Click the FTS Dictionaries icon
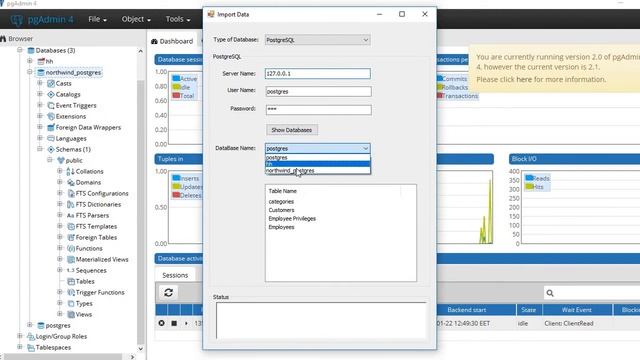The width and height of the screenshot is (640, 360). pyautogui.click(x=71, y=204)
